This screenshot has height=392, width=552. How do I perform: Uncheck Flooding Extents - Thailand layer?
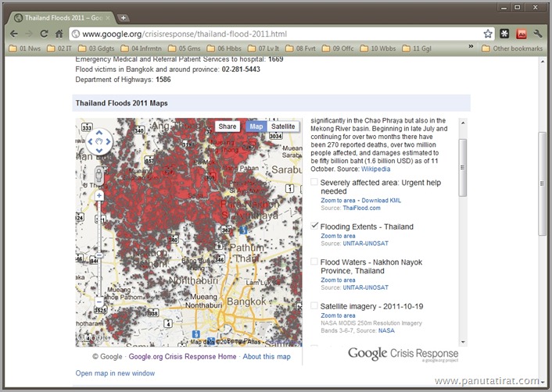point(314,226)
